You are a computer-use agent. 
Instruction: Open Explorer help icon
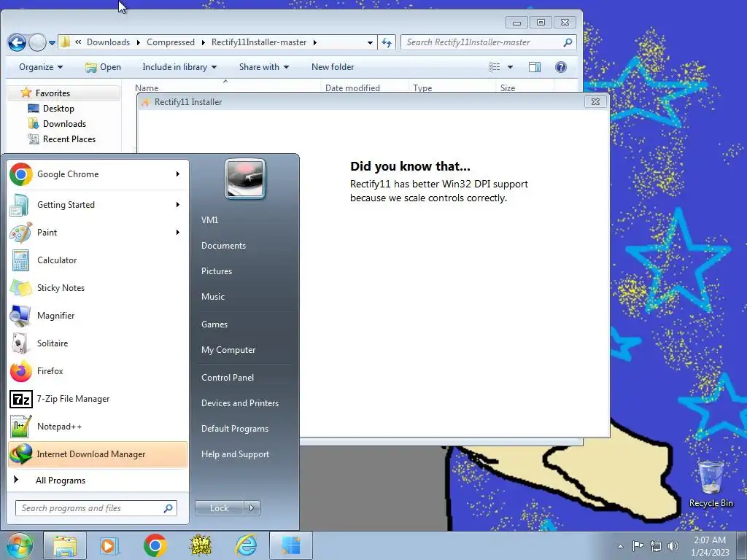click(561, 67)
